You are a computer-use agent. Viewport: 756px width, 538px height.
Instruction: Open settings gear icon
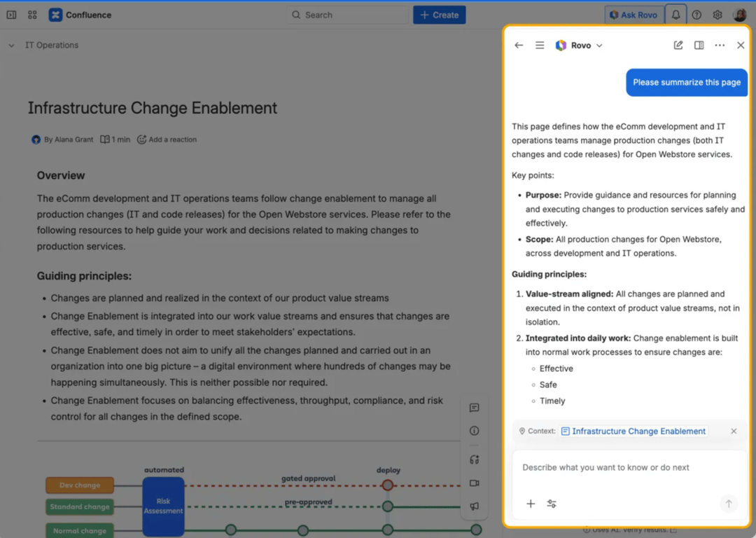717,15
